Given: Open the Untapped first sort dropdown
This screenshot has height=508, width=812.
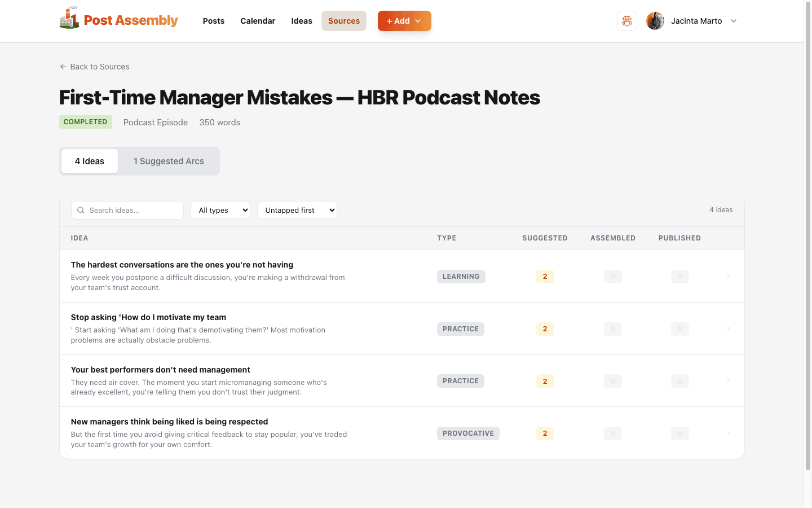Looking at the screenshot, I should click(x=297, y=210).
